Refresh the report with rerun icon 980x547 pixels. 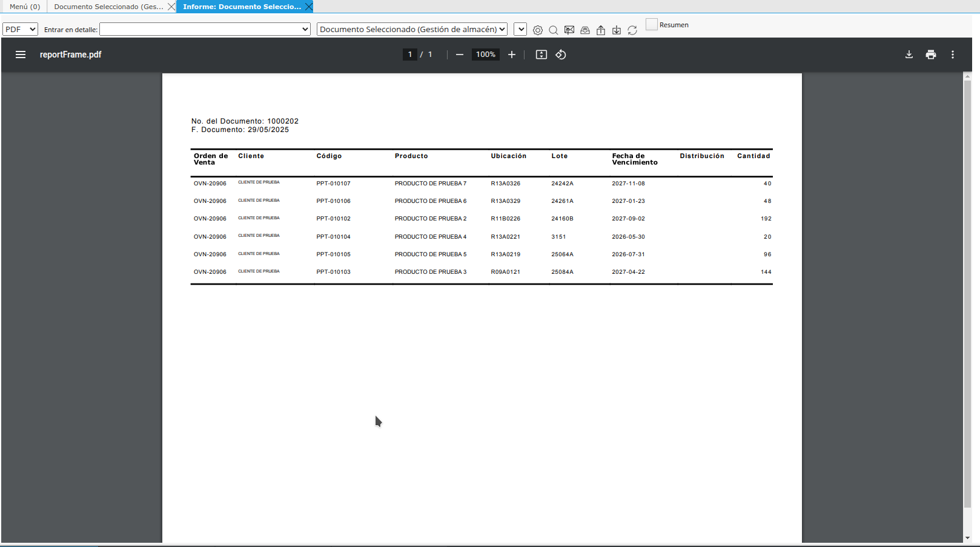pyautogui.click(x=632, y=30)
